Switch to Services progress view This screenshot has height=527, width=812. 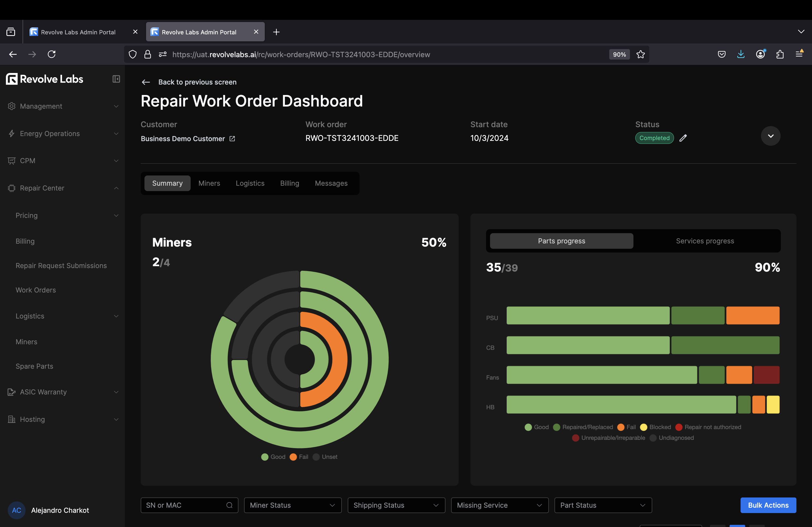click(705, 241)
